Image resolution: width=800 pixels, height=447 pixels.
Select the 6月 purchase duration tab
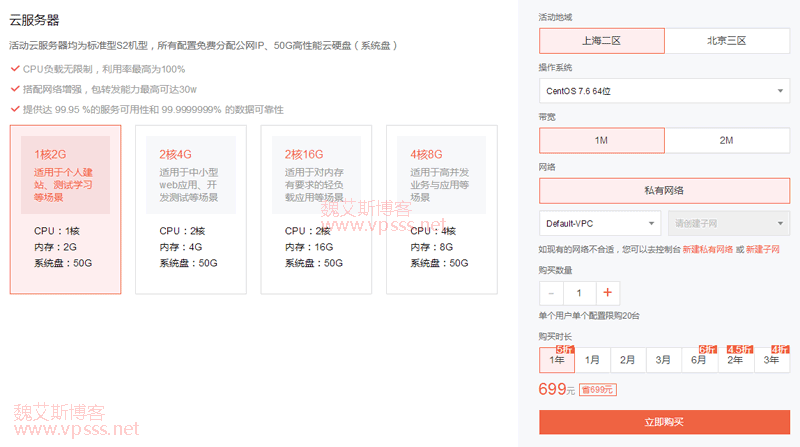coord(699,359)
